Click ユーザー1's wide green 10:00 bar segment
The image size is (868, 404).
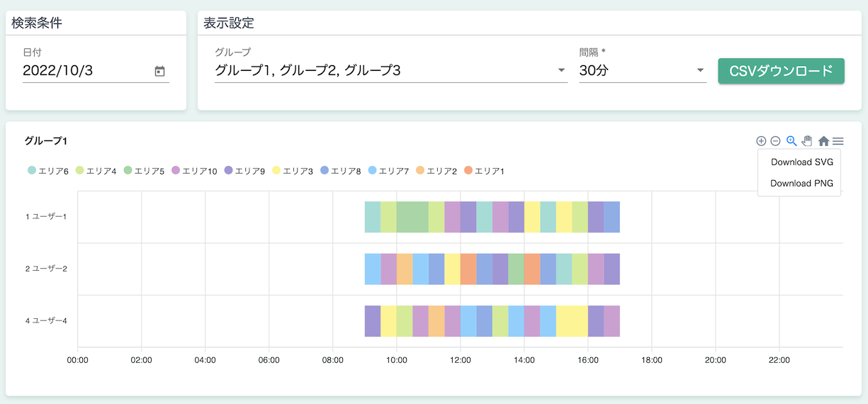(412, 217)
